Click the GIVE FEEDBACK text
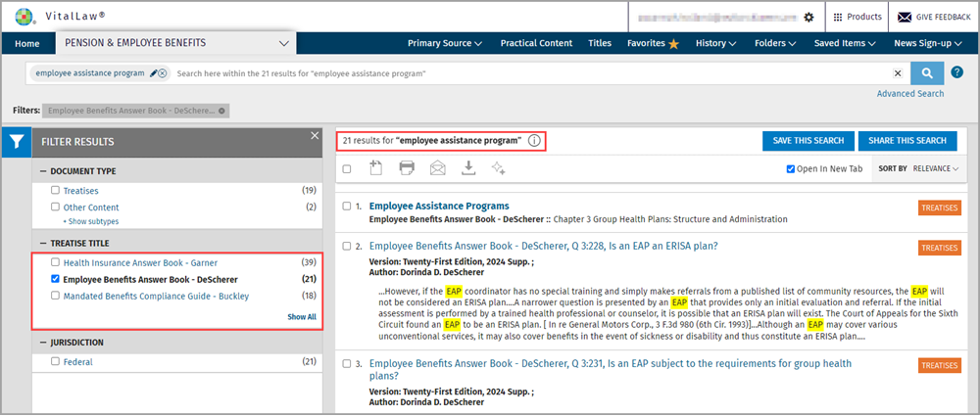 tap(943, 17)
